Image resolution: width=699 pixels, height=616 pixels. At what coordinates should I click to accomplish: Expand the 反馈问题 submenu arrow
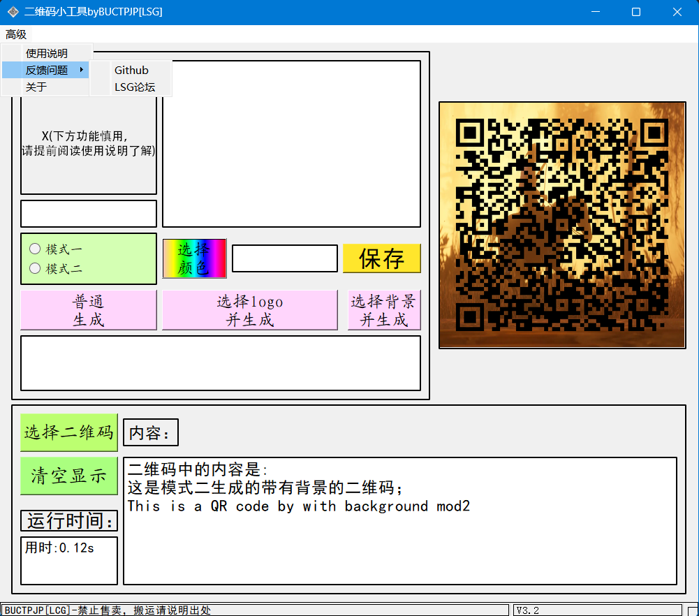(x=82, y=70)
